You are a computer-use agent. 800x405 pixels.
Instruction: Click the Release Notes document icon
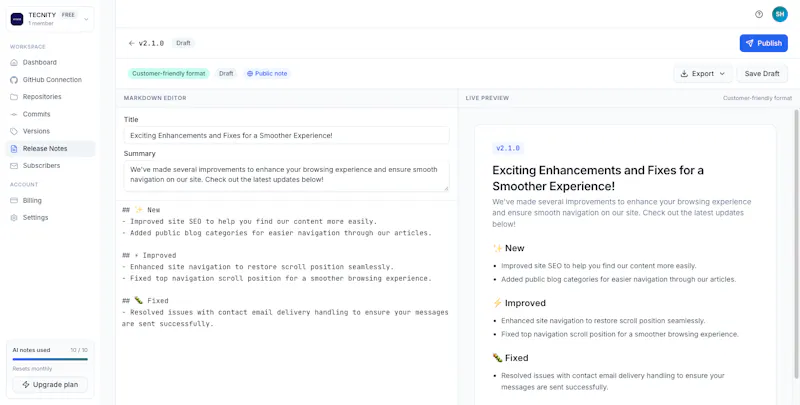[14, 148]
